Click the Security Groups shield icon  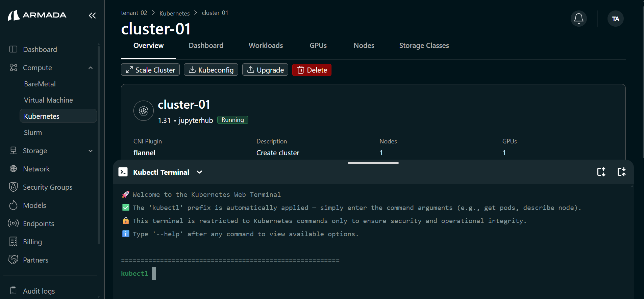(13, 187)
